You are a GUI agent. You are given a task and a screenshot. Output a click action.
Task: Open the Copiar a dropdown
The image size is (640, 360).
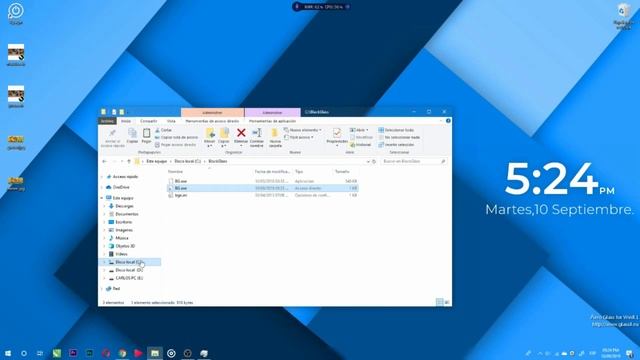click(x=224, y=138)
